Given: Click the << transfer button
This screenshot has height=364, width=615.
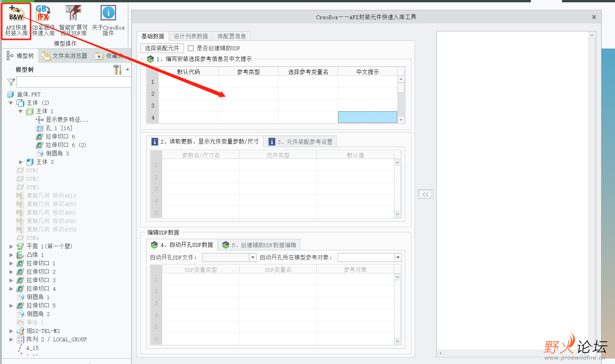Looking at the screenshot, I should click(x=426, y=194).
